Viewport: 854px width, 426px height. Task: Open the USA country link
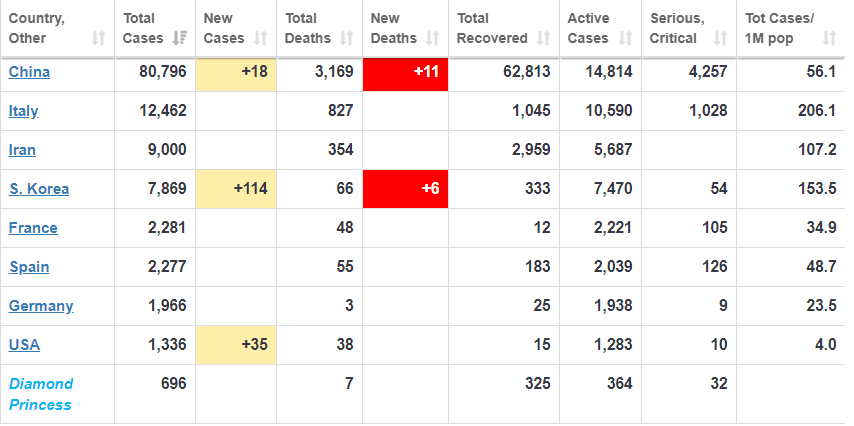click(x=25, y=345)
